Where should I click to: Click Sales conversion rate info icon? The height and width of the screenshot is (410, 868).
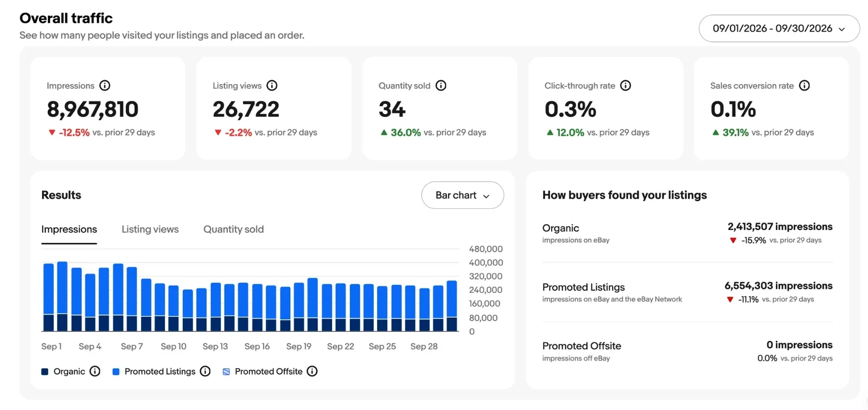805,86
